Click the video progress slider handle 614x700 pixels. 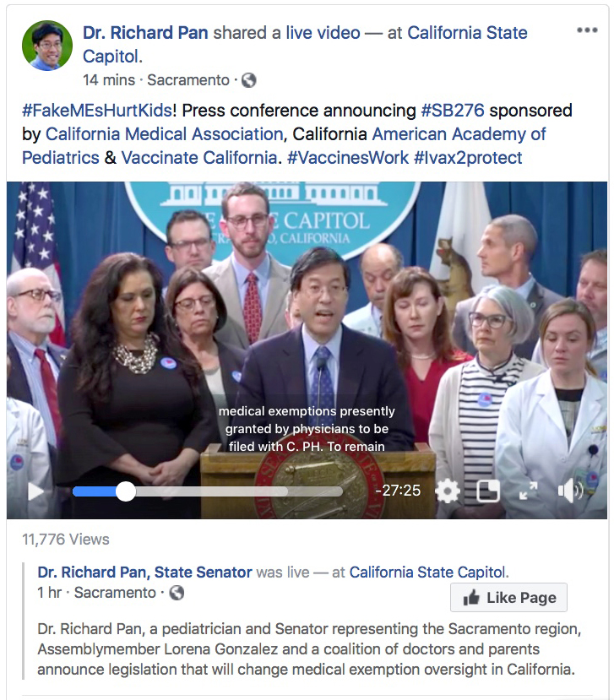pos(126,491)
